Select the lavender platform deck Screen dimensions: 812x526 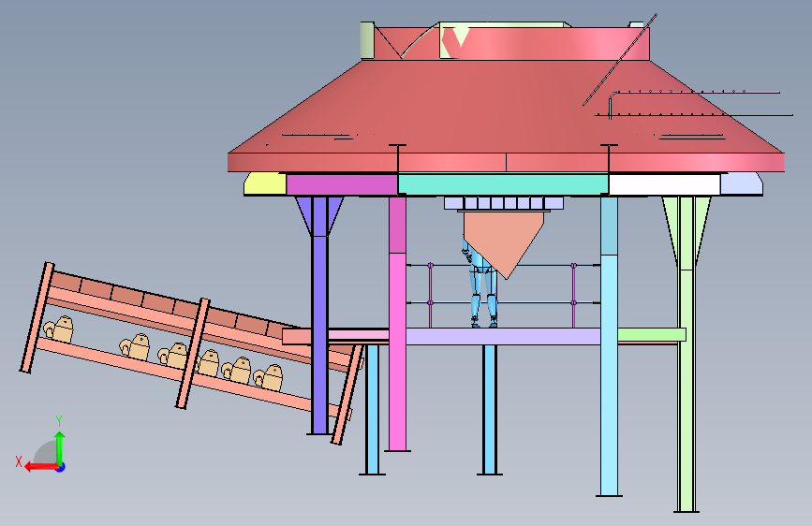pyautogui.click(x=503, y=337)
